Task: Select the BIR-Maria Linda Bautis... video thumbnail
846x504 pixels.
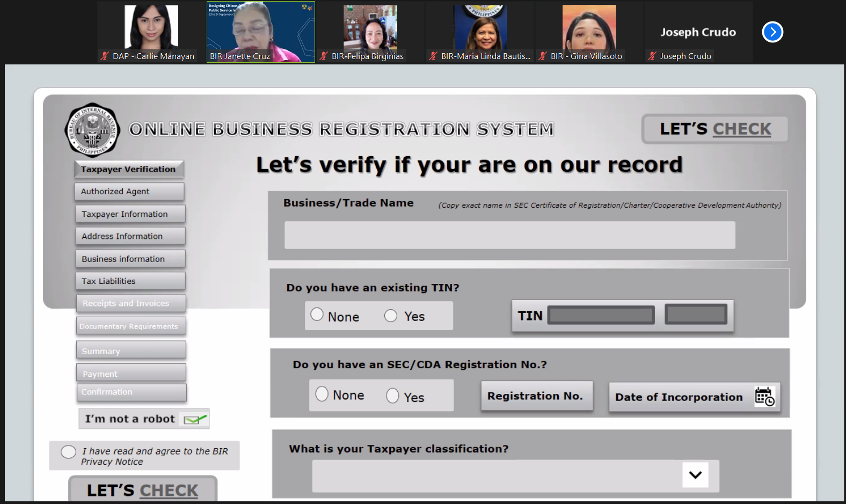Action: [x=480, y=32]
